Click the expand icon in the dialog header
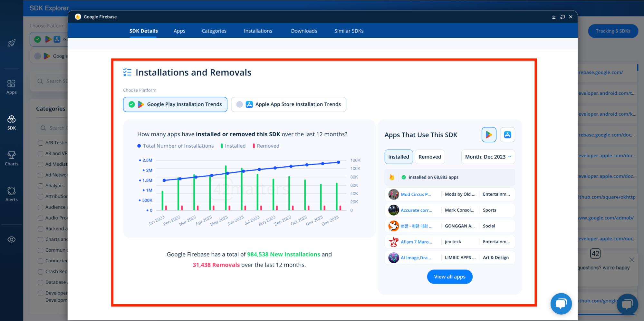Viewport: 644px width, 321px height. pos(562,17)
